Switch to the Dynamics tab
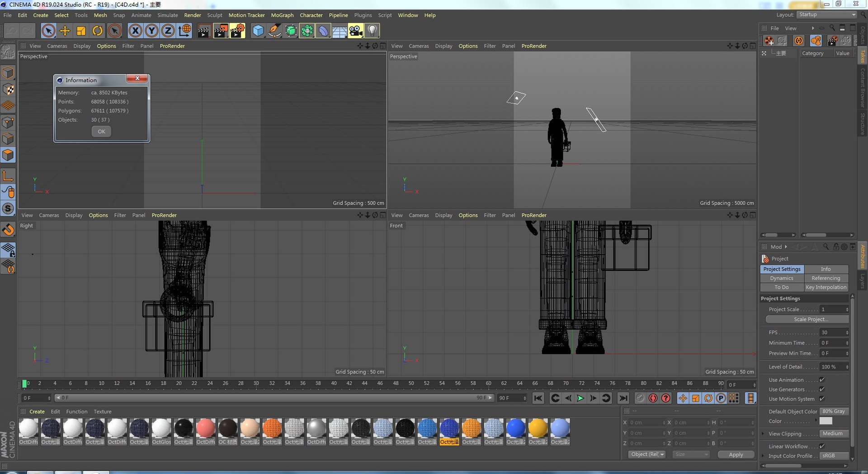The width and height of the screenshot is (868, 474). [782, 278]
